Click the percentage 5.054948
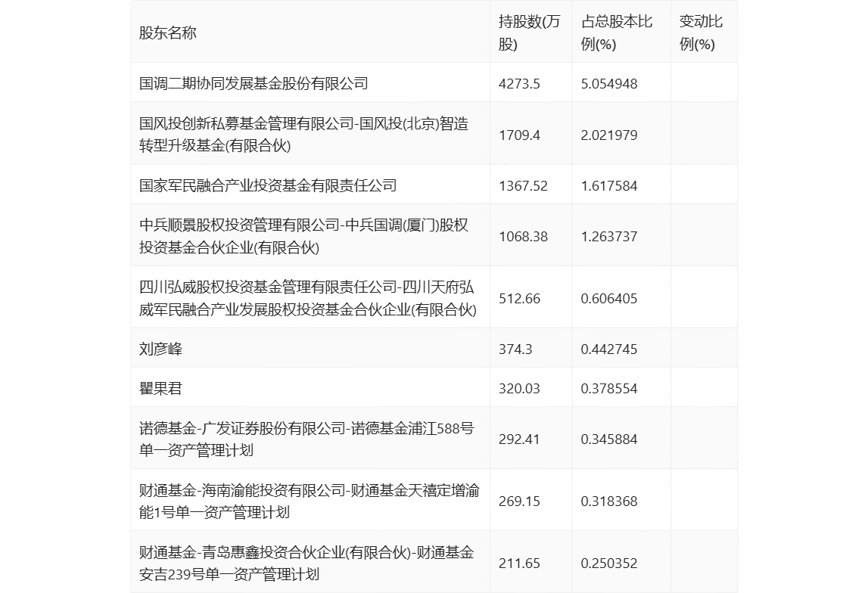The width and height of the screenshot is (868, 593). (609, 84)
